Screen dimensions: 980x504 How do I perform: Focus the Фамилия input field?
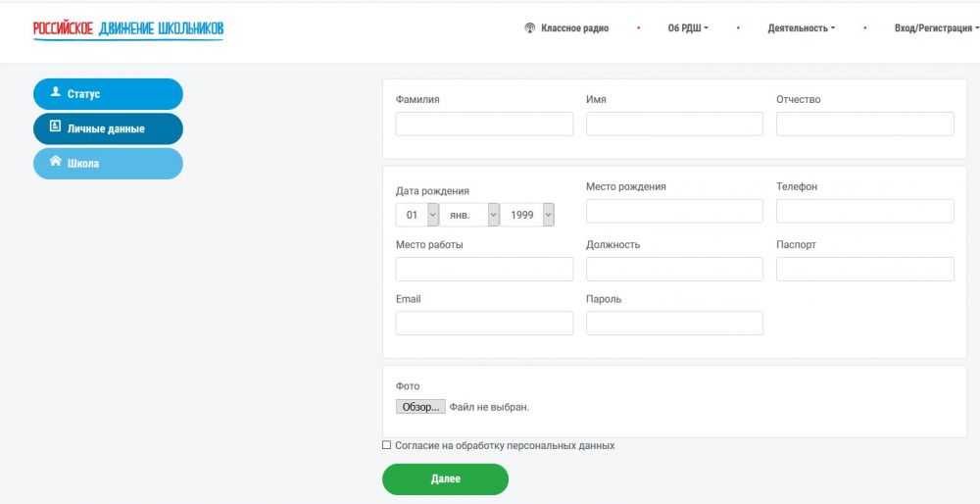[x=484, y=124]
